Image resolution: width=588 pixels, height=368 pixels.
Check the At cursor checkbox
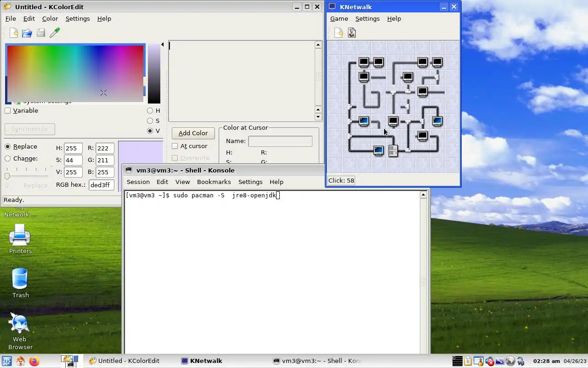tap(175, 146)
